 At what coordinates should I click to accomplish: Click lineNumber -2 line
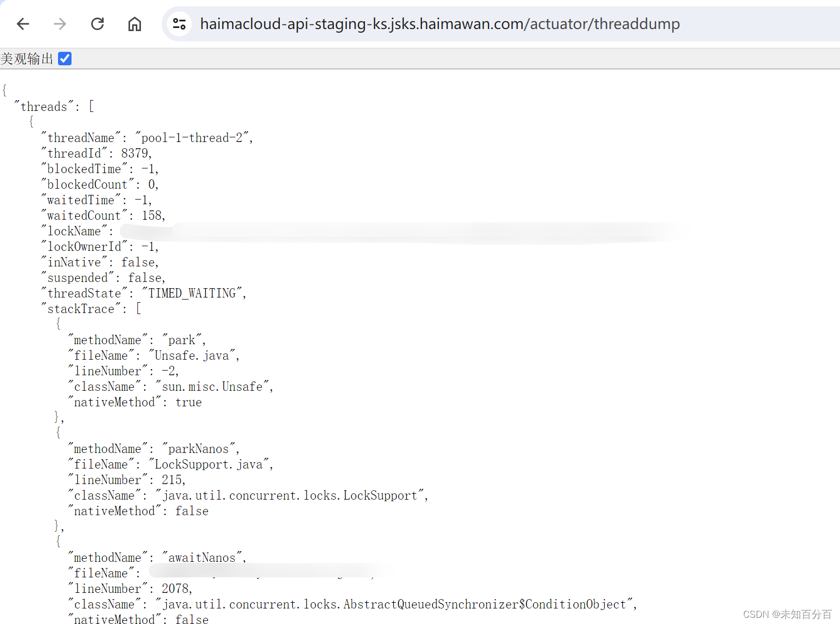point(123,371)
